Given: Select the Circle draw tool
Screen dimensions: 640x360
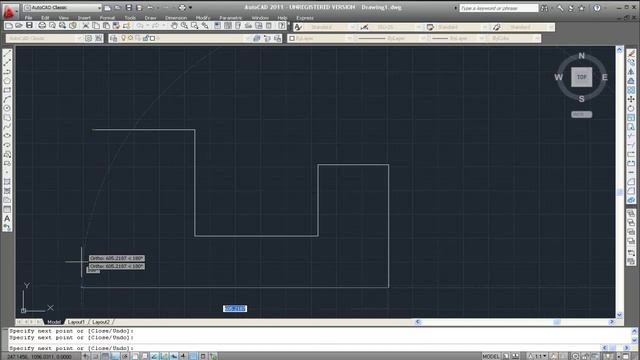Looking at the screenshot, I should pos(7,108).
